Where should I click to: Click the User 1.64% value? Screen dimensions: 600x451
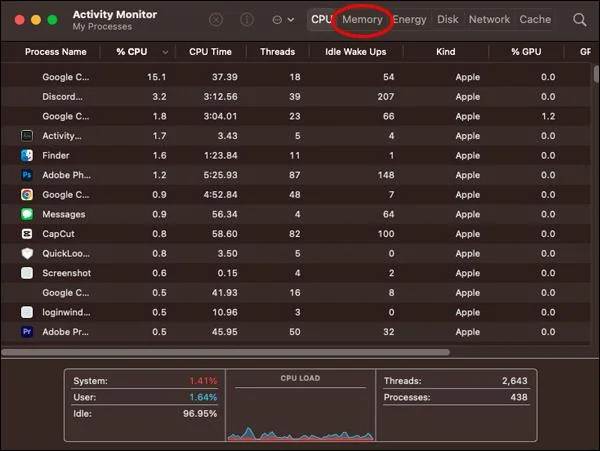(x=203, y=397)
